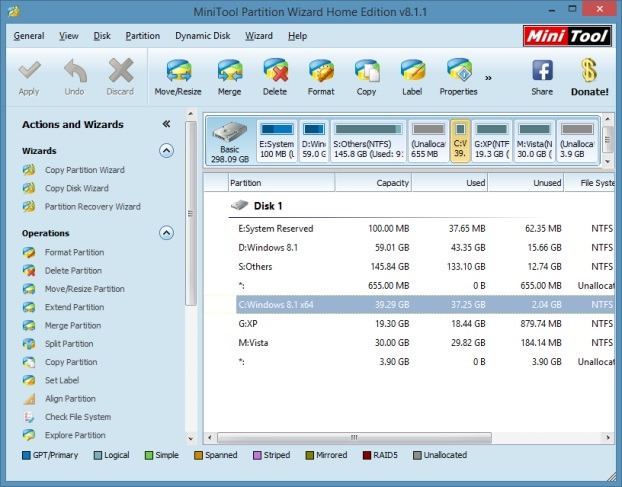Click the Copy Disk Wizard icon

point(29,188)
